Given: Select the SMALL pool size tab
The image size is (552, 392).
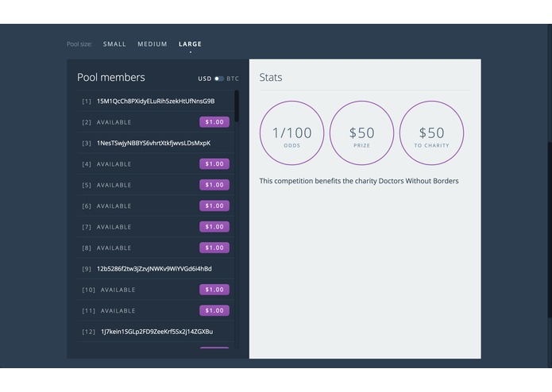Looking at the screenshot, I should click(x=114, y=44).
